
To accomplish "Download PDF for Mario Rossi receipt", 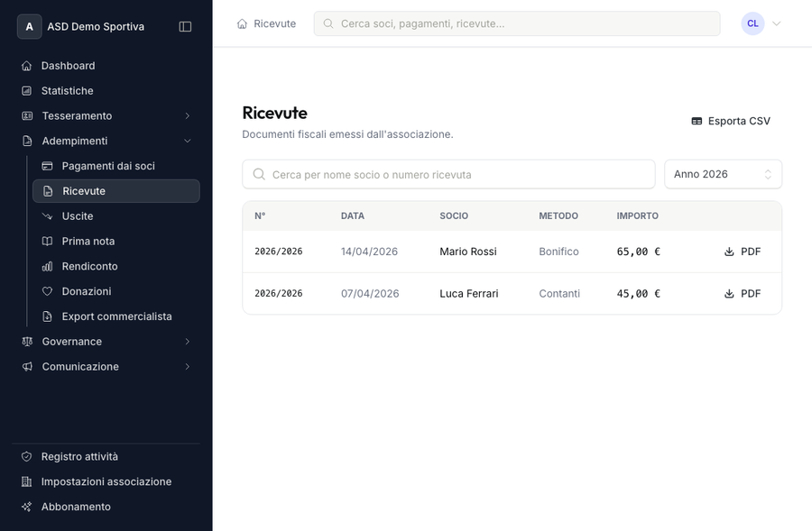I will point(743,252).
